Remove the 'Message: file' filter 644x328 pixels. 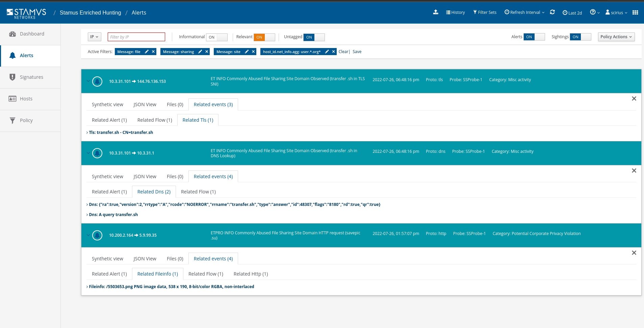coord(153,52)
